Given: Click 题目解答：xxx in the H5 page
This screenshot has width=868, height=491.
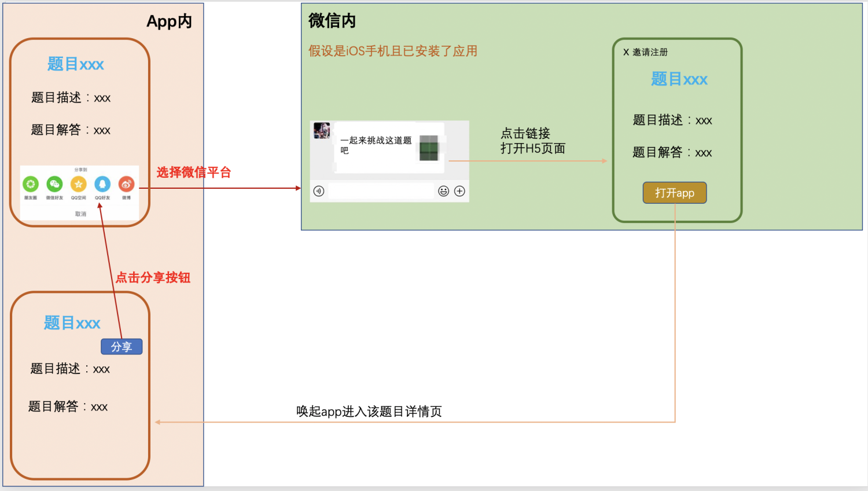Looking at the screenshot, I should (672, 152).
